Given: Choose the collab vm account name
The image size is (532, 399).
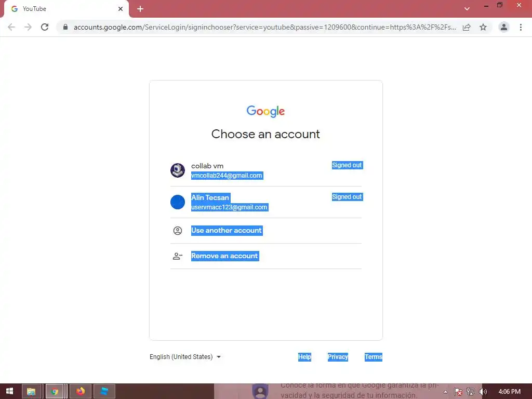Looking at the screenshot, I should pos(207,166).
